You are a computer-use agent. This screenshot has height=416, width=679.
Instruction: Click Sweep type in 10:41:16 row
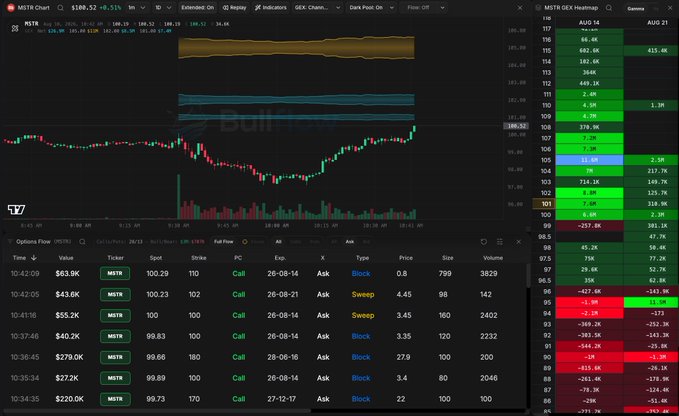pyautogui.click(x=363, y=315)
